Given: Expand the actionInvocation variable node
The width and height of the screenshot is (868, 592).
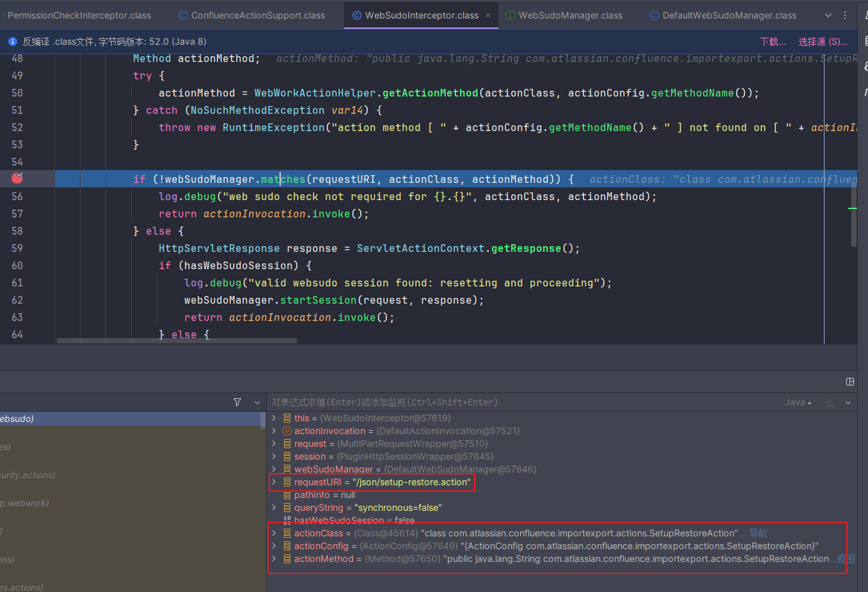Looking at the screenshot, I should (x=274, y=431).
